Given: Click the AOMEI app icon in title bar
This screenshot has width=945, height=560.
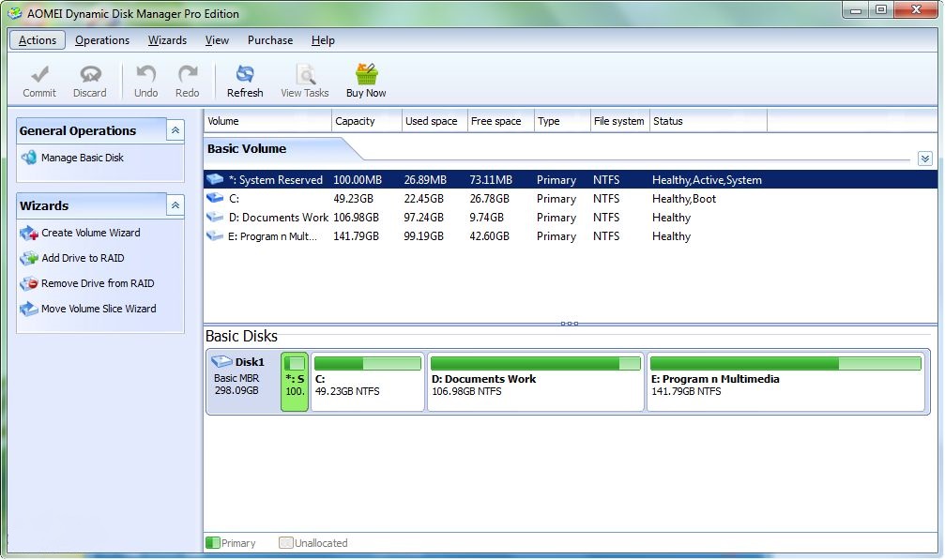Looking at the screenshot, I should [14, 13].
